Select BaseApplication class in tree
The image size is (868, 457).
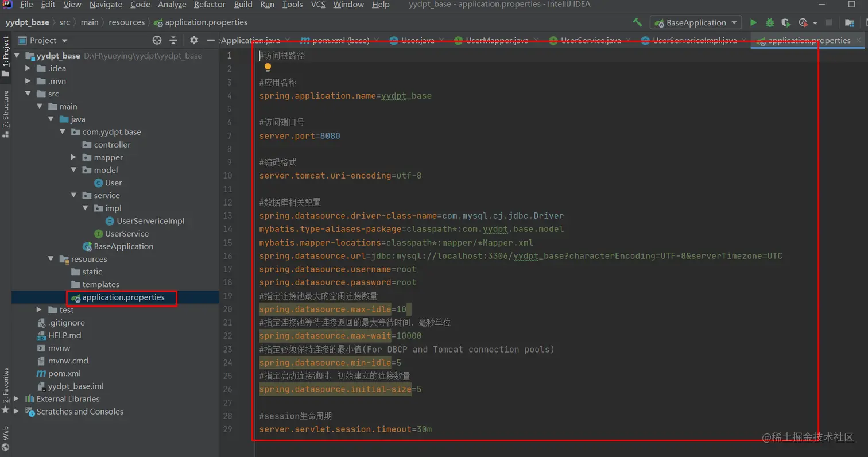tap(123, 246)
